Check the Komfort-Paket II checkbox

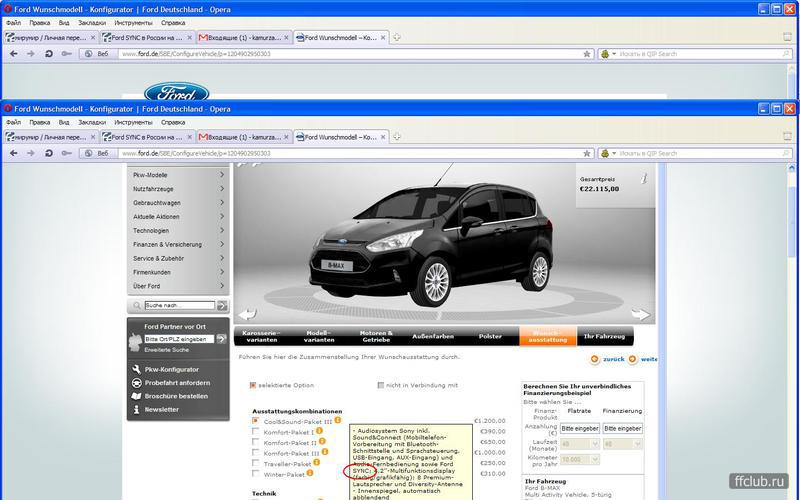click(x=255, y=442)
